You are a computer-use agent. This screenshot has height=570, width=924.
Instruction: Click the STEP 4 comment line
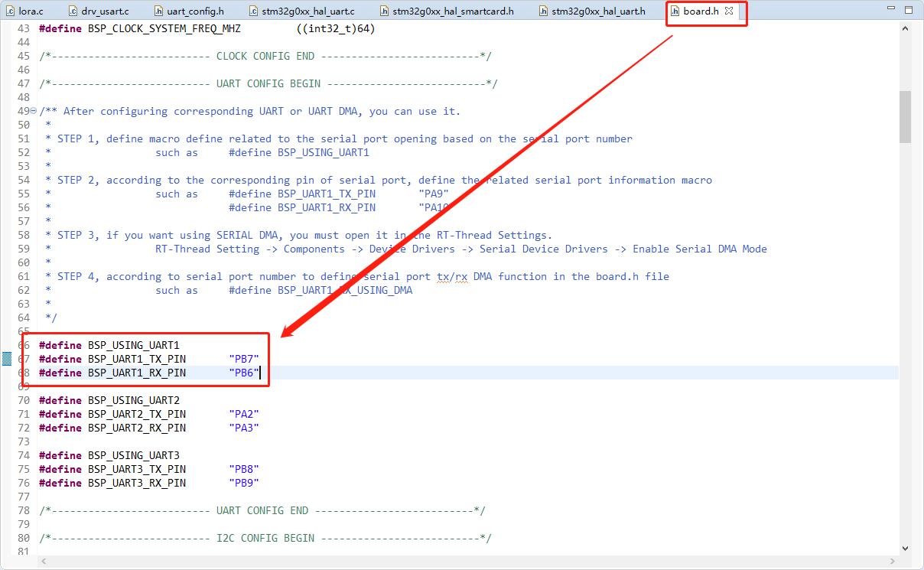click(357, 276)
